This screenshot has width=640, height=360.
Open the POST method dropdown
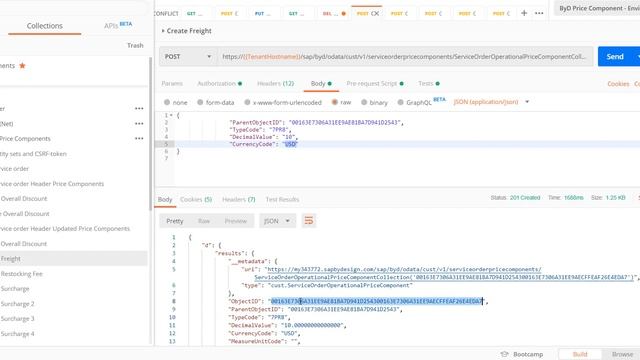point(188,57)
